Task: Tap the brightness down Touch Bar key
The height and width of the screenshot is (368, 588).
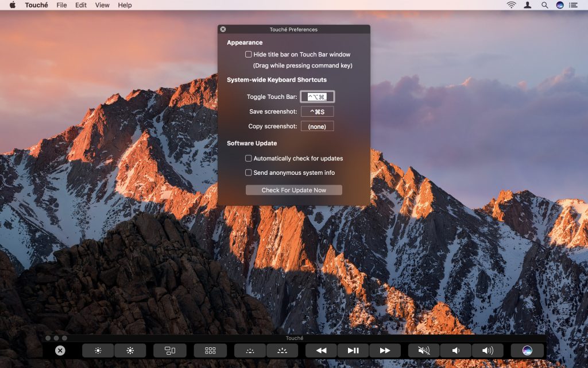Action: (x=98, y=350)
